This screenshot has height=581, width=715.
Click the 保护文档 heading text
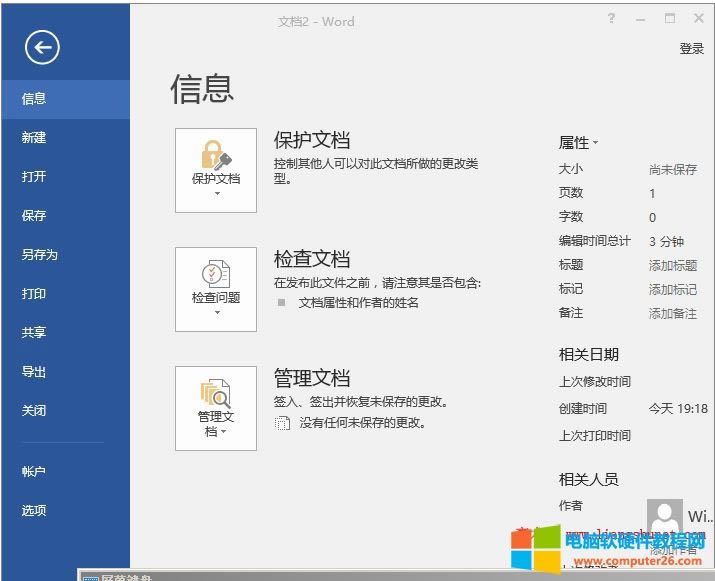pyautogui.click(x=312, y=140)
